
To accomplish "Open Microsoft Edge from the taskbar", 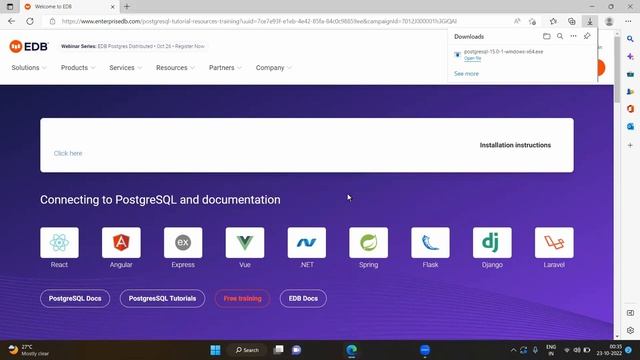I will [x=351, y=350].
